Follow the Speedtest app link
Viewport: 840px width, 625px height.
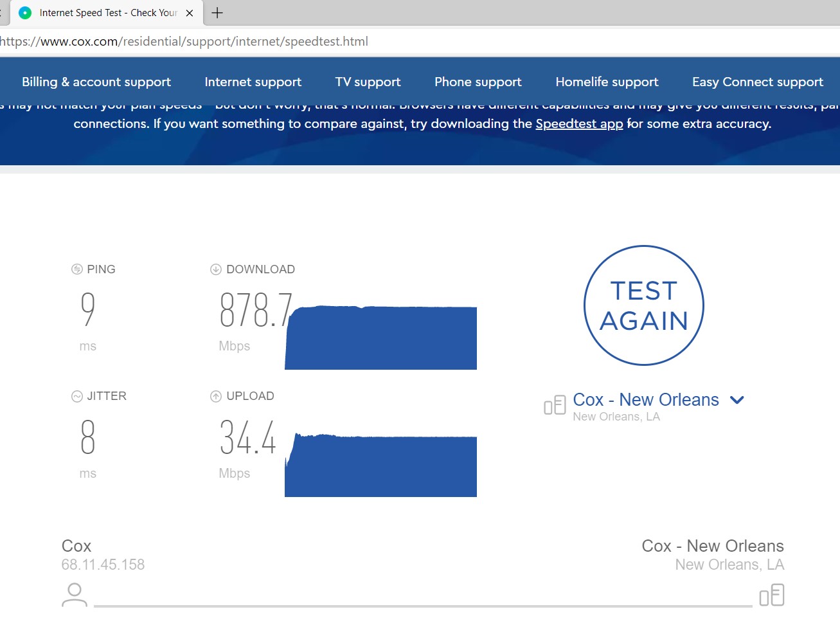click(x=579, y=123)
